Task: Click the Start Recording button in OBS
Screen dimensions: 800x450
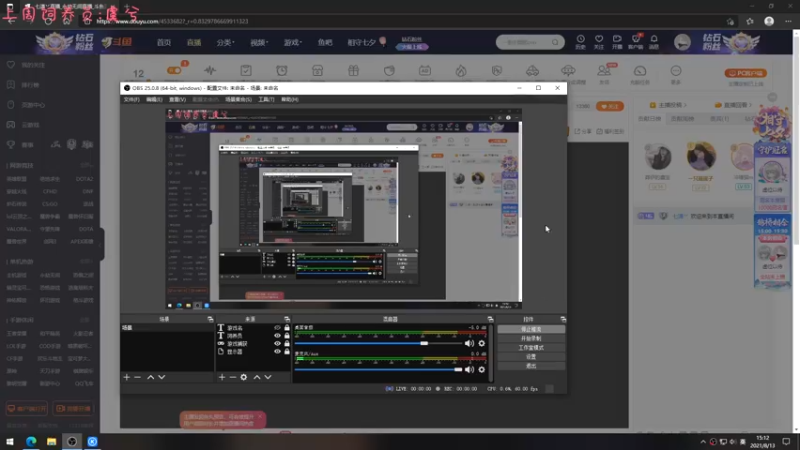Action: coord(531,338)
